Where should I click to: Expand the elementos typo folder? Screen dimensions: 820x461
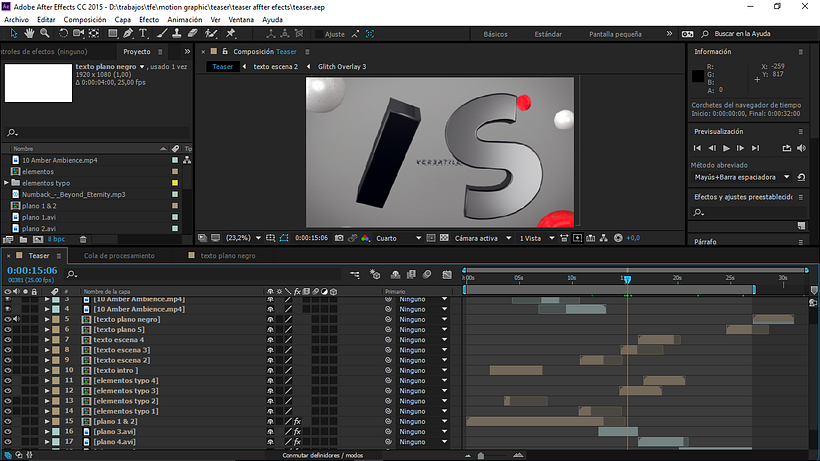[6, 183]
